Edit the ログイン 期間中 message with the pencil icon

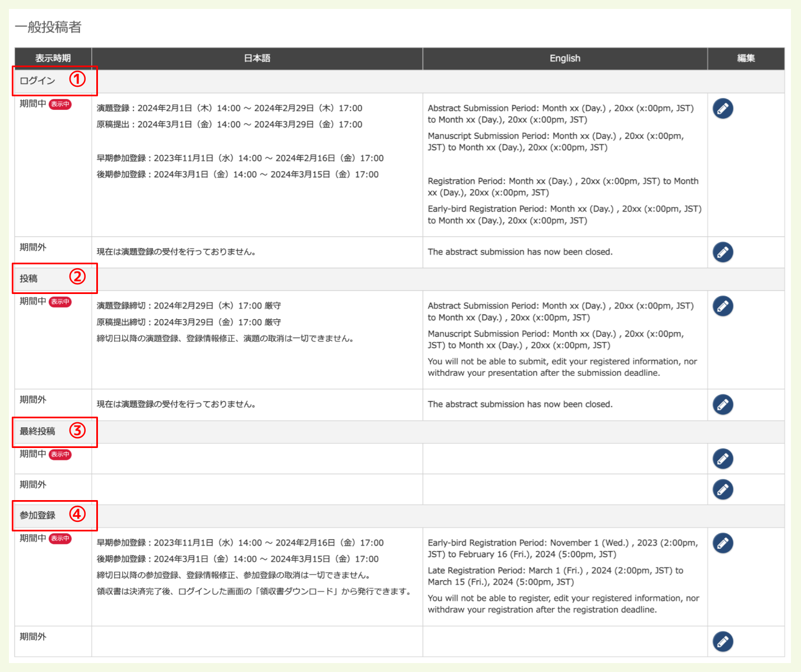click(x=723, y=108)
